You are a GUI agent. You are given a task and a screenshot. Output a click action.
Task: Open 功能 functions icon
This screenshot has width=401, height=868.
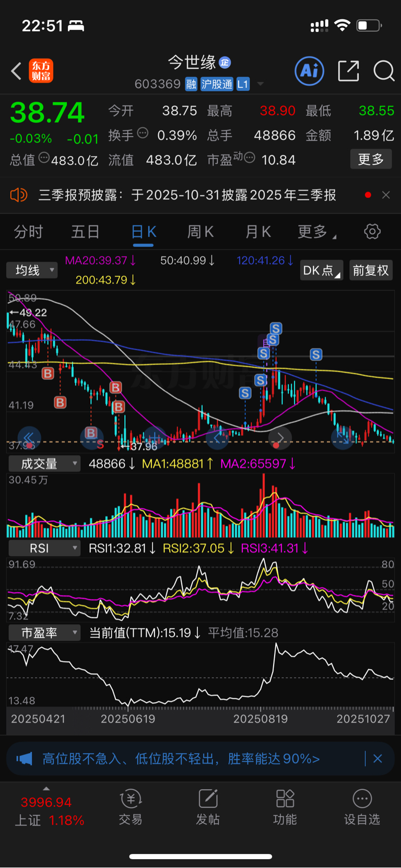(x=285, y=807)
